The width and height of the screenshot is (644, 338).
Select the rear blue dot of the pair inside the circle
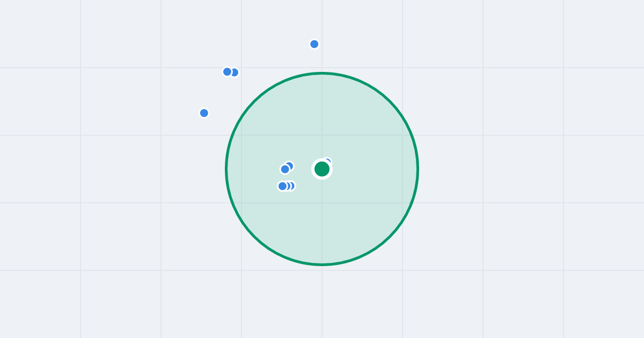click(x=290, y=165)
